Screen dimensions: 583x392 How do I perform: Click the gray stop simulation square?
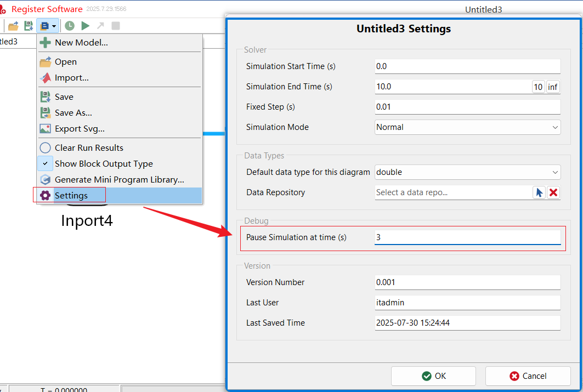(116, 26)
